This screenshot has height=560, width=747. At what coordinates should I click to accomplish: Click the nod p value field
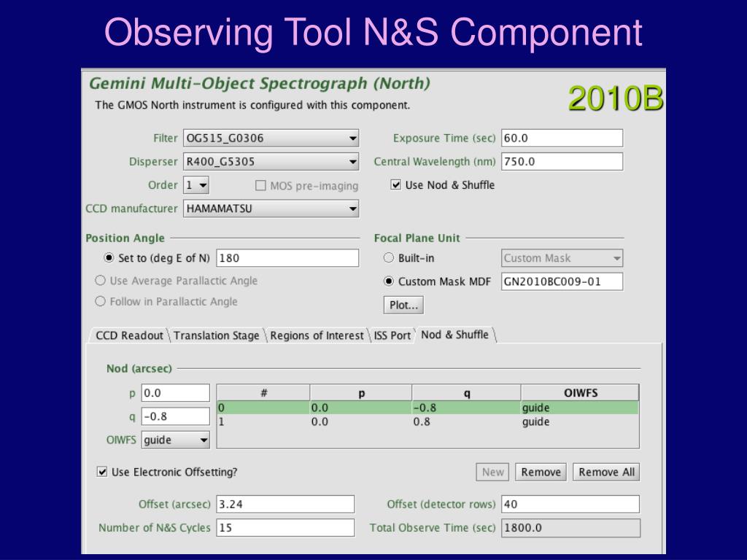[x=175, y=393]
